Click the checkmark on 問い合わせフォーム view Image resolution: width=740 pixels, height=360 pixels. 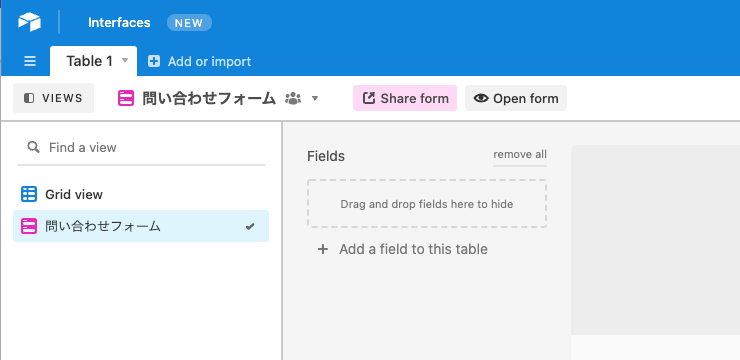coord(250,226)
